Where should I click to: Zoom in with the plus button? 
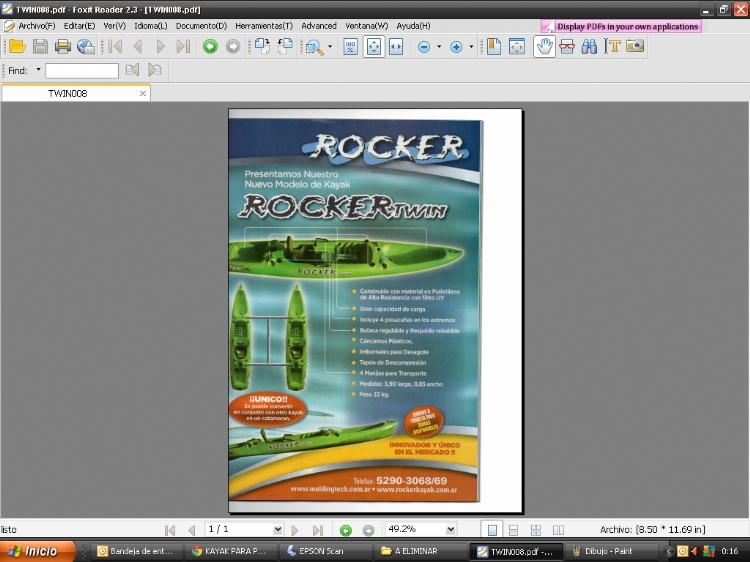click(x=456, y=47)
